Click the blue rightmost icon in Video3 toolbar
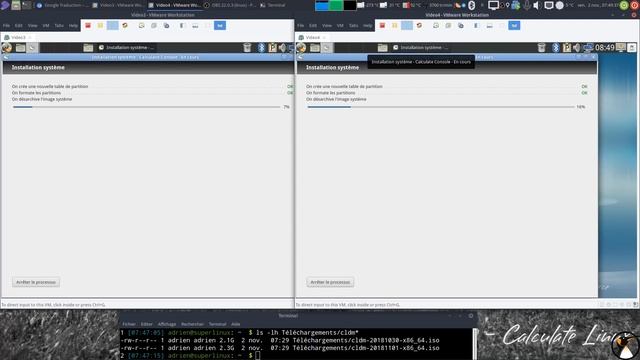The height and width of the screenshot is (360, 640). 220,26
